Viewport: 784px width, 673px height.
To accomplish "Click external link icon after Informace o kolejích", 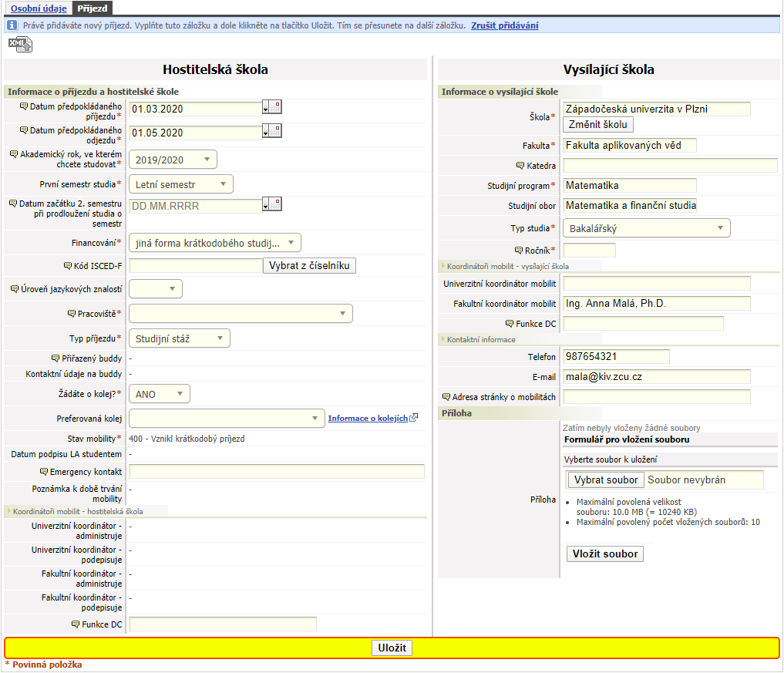I will pos(413,418).
